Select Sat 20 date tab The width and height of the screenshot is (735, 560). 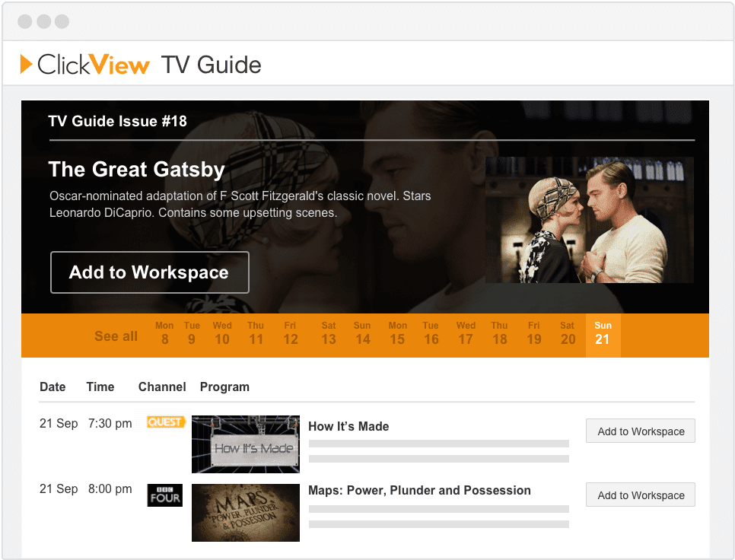tap(568, 333)
